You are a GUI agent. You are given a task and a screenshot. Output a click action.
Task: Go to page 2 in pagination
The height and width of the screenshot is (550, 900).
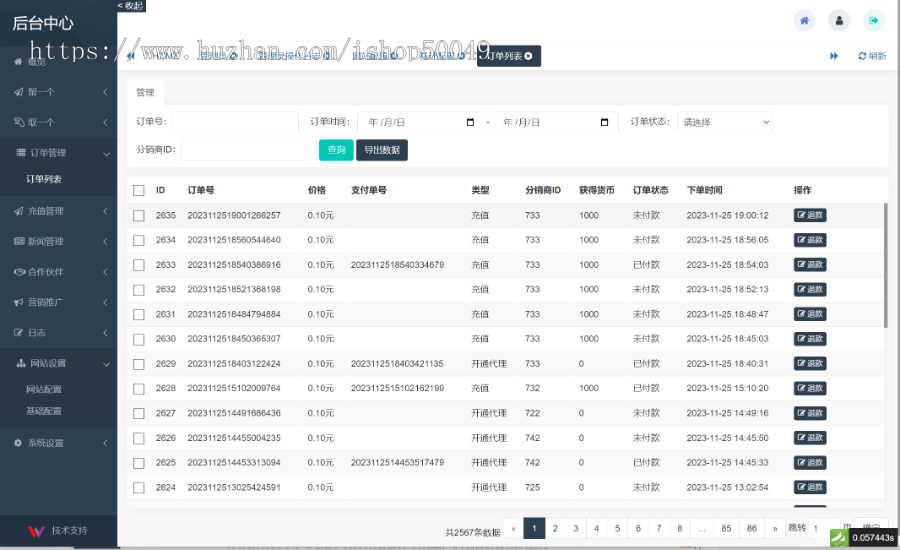(x=555, y=528)
